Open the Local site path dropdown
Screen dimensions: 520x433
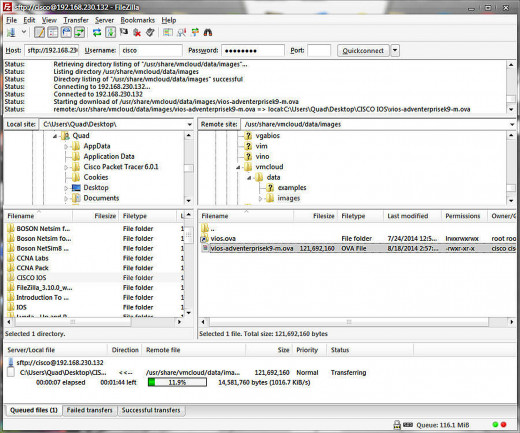pyautogui.click(x=189, y=124)
